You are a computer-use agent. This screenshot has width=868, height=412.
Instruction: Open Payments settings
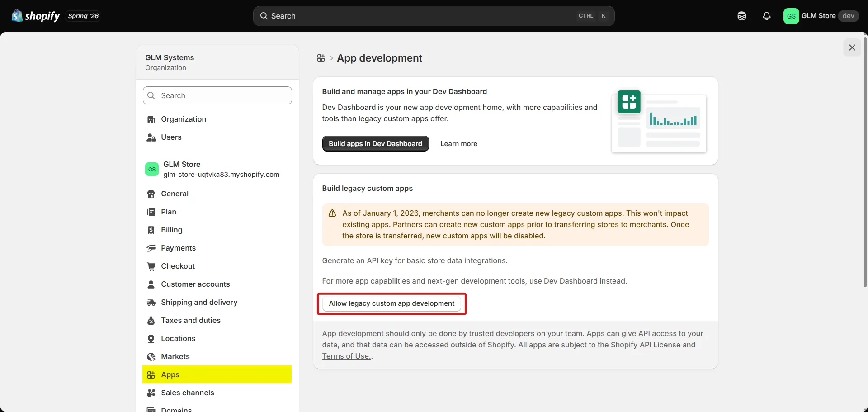(217, 248)
